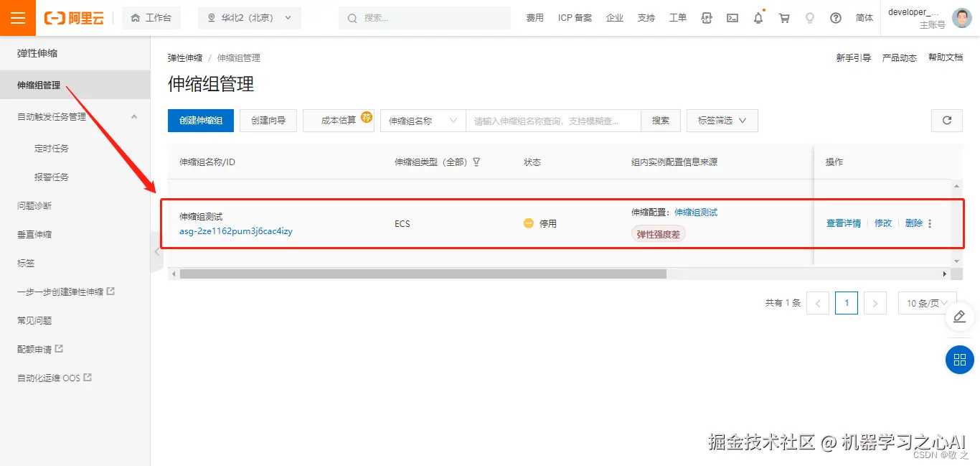Open the 10 条/页 page size dropdown
This screenshot has width=980, height=466.
tap(927, 303)
